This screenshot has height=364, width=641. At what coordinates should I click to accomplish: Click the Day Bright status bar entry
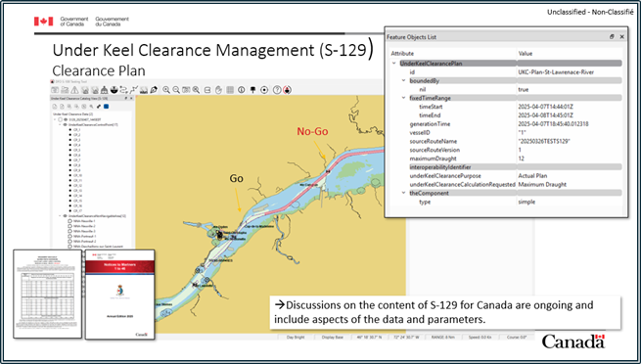click(296, 338)
